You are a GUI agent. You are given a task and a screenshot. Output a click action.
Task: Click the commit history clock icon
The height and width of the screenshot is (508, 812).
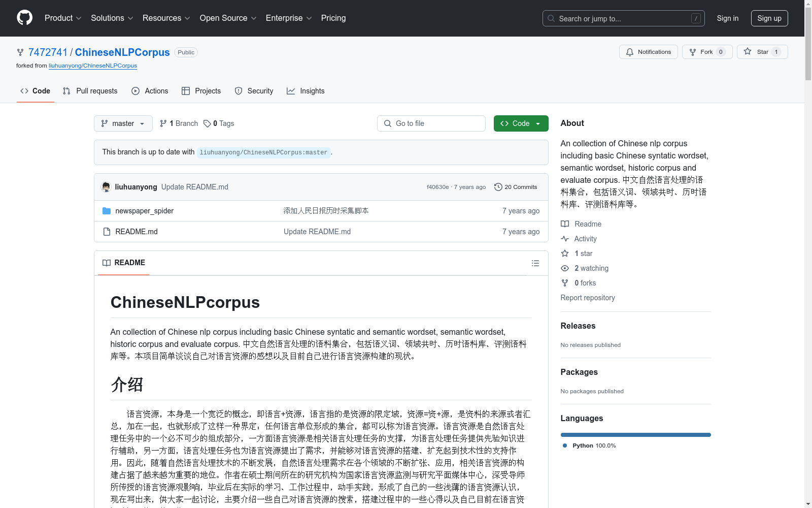coord(498,187)
